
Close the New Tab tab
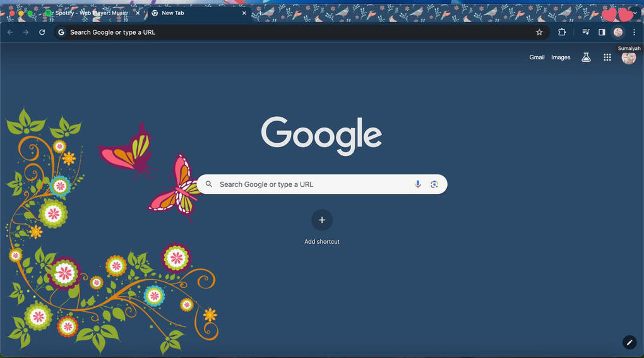(244, 13)
